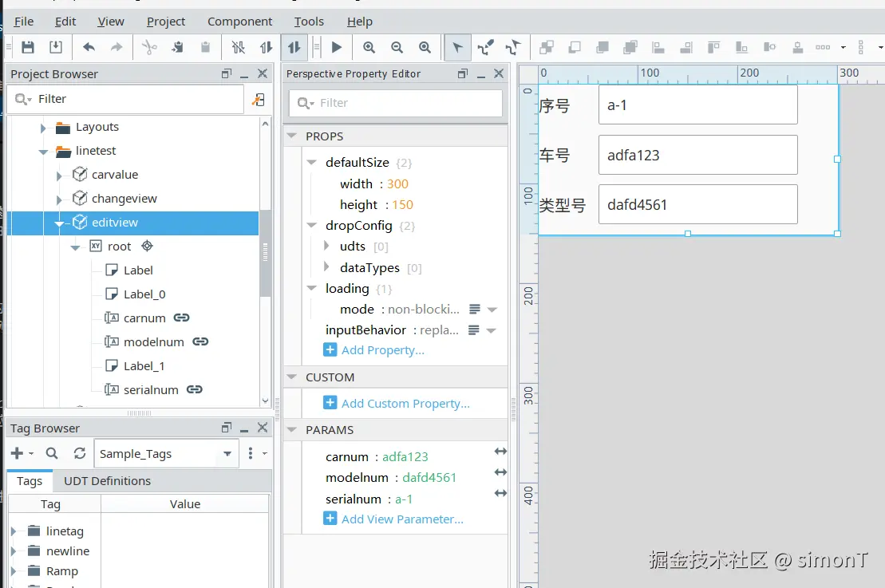The width and height of the screenshot is (885, 588).
Task: Open the Sample_Tags provider dropdown
Action: [x=227, y=454]
